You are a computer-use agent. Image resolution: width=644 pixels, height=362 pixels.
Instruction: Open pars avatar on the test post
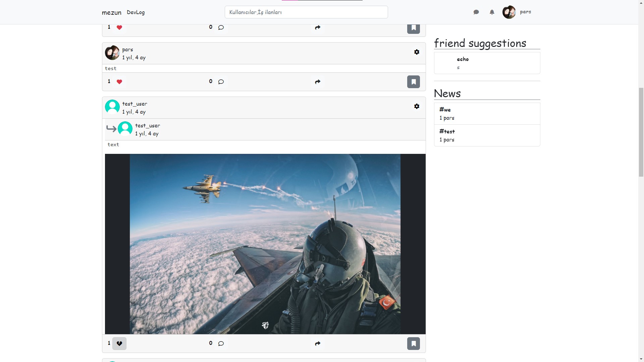point(112,53)
